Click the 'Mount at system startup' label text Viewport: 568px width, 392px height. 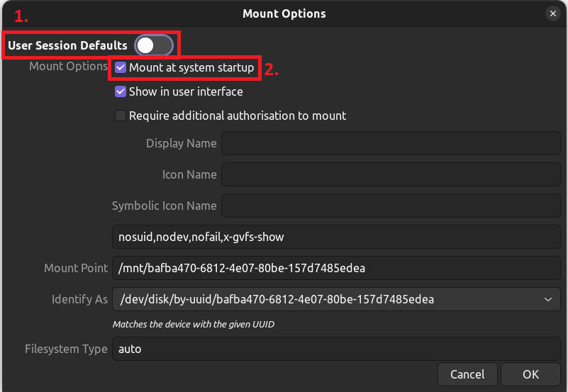pos(191,67)
